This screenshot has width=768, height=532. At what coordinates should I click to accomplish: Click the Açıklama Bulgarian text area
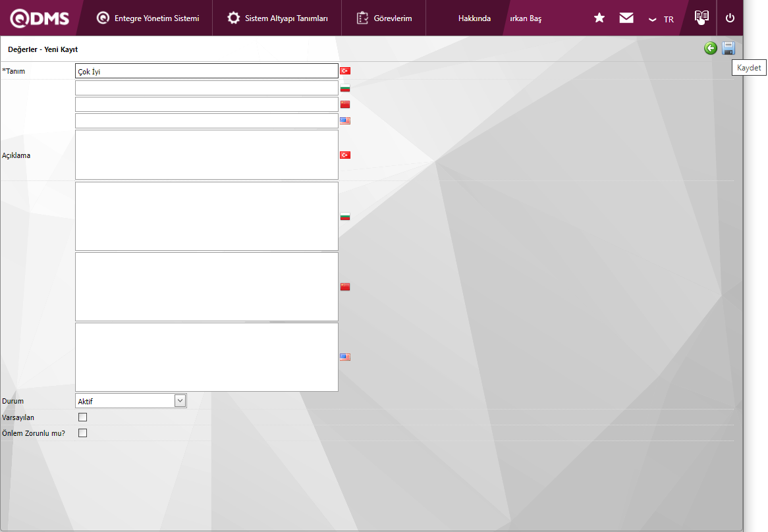coord(207,217)
